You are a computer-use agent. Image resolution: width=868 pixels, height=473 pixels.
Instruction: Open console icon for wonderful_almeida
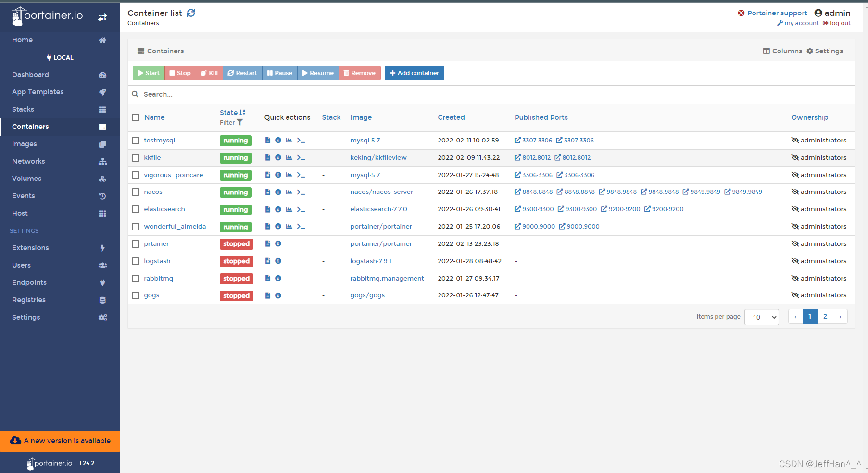tap(301, 227)
